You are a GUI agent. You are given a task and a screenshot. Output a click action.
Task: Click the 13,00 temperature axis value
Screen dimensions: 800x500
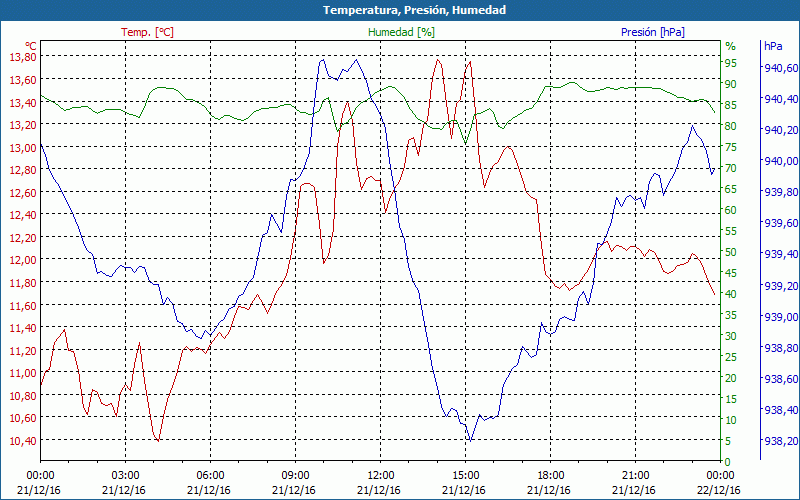tap(22, 148)
